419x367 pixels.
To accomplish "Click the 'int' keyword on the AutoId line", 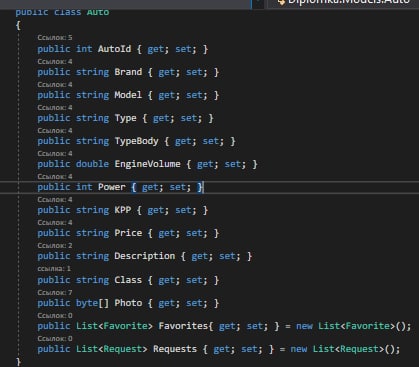I will pos(84,49).
